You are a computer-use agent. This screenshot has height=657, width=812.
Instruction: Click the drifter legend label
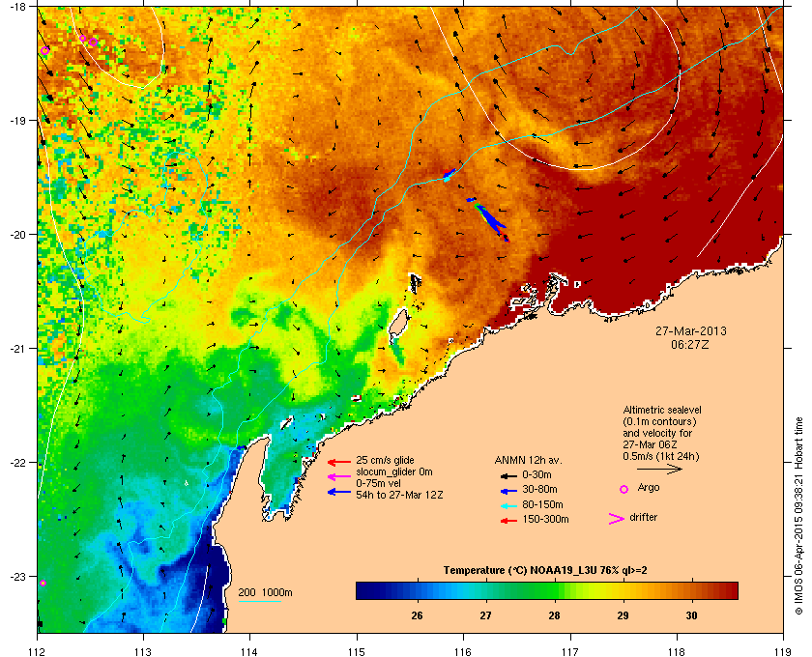click(643, 517)
